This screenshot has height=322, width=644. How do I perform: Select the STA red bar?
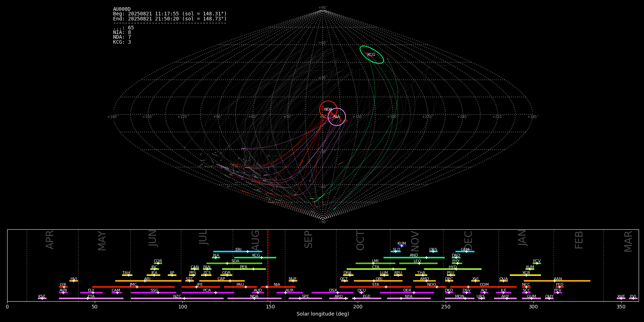(x=375, y=287)
